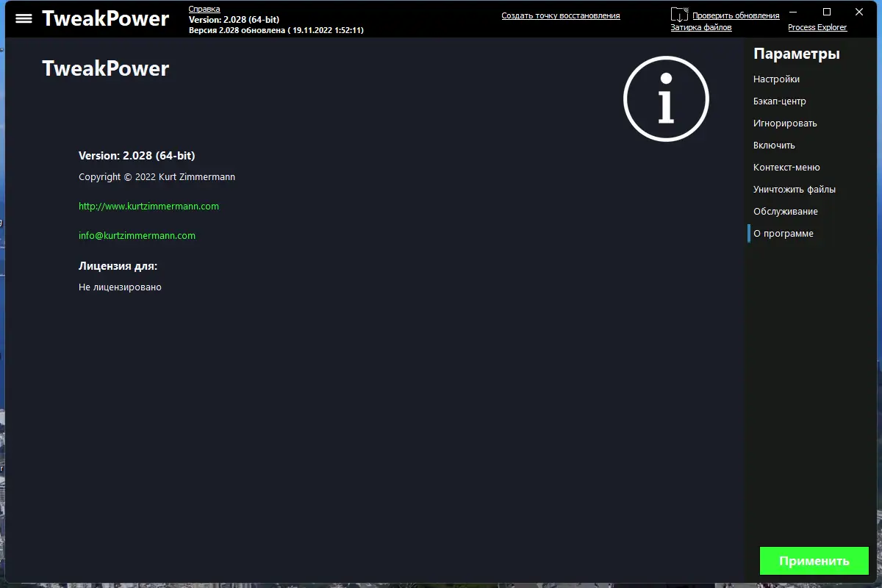882x588 pixels.
Task: Open Уничтожить файлы section
Action: tap(795, 190)
